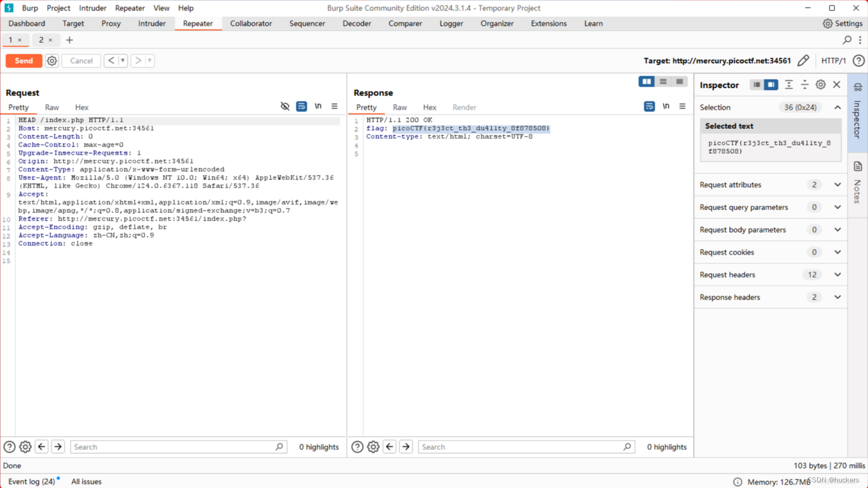Image resolution: width=868 pixels, height=488 pixels.
Task: Select the Response Raw view tab
Action: tap(399, 107)
